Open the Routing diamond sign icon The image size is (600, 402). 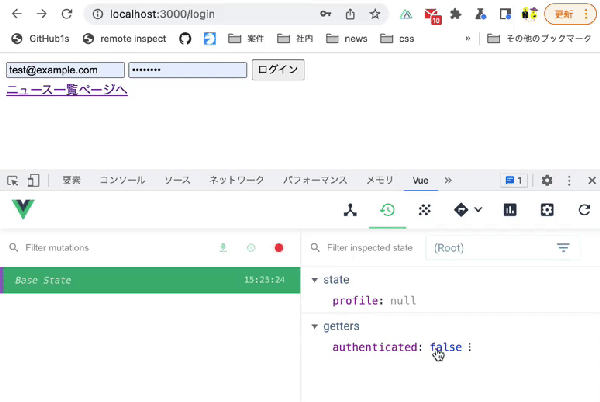[x=461, y=210]
